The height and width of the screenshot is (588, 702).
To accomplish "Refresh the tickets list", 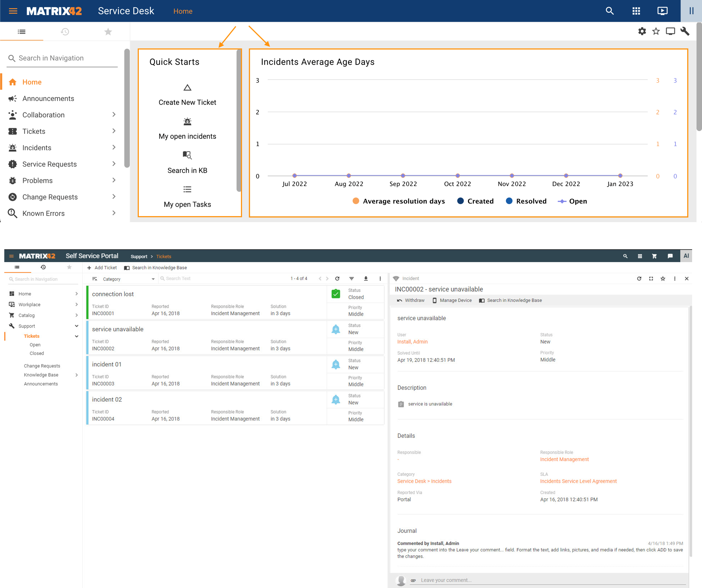I will point(337,279).
